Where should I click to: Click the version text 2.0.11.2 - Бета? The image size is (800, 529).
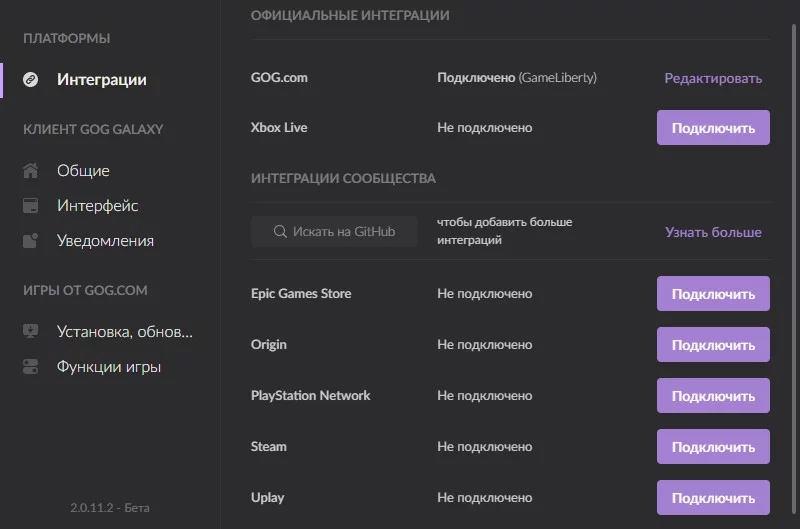[110, 508]
